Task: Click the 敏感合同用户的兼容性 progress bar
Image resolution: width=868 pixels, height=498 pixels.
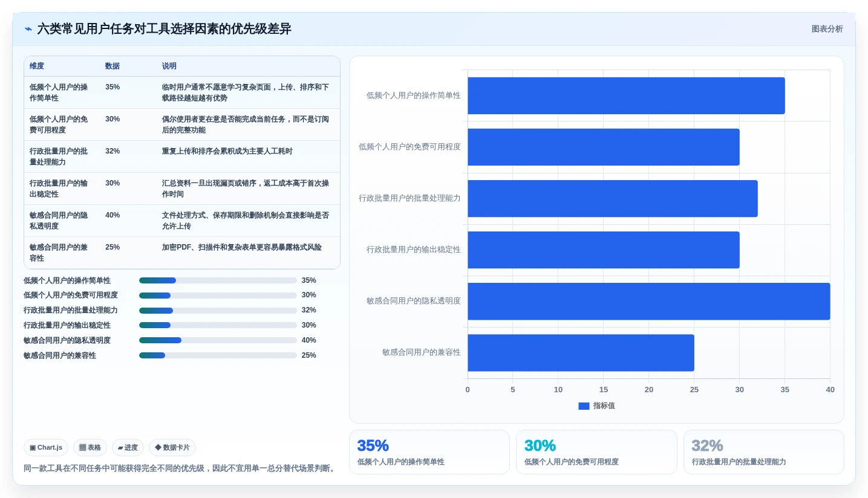Action: click(218, 355)
